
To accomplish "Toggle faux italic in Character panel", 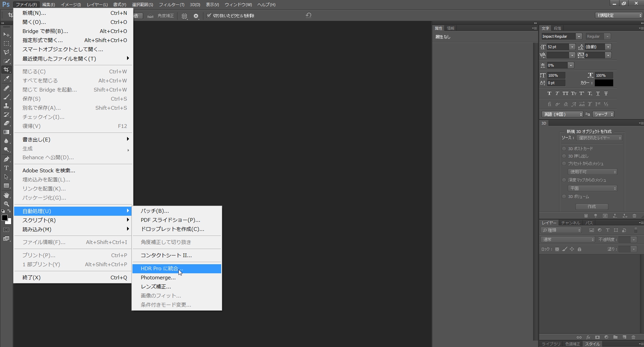I will pos(557,93).
